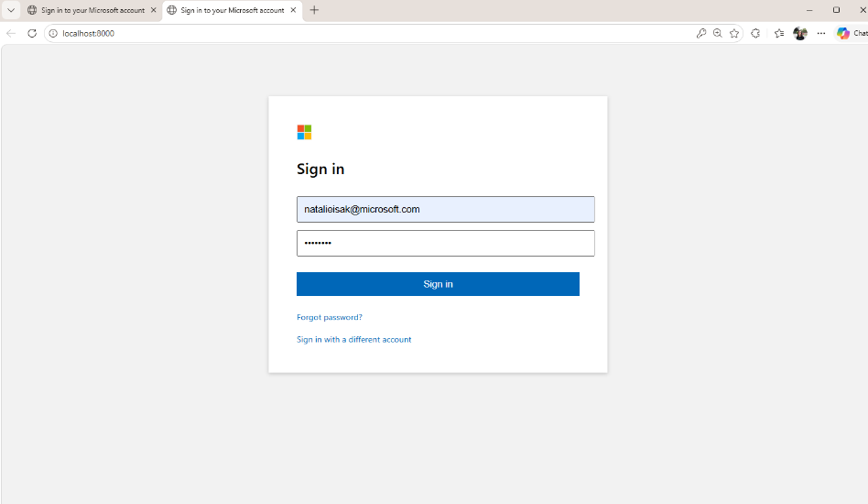Image resolution: width=868 pixels, height=504 pixels.
Task: Maximize the browser window
Action: [x=837, y=10]
